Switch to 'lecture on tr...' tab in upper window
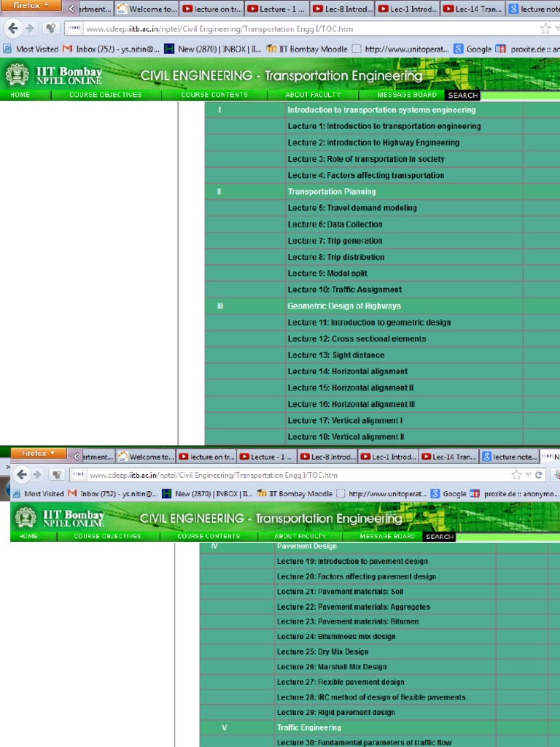Screen dimensions: 560x747 click(x=212, y=9)
